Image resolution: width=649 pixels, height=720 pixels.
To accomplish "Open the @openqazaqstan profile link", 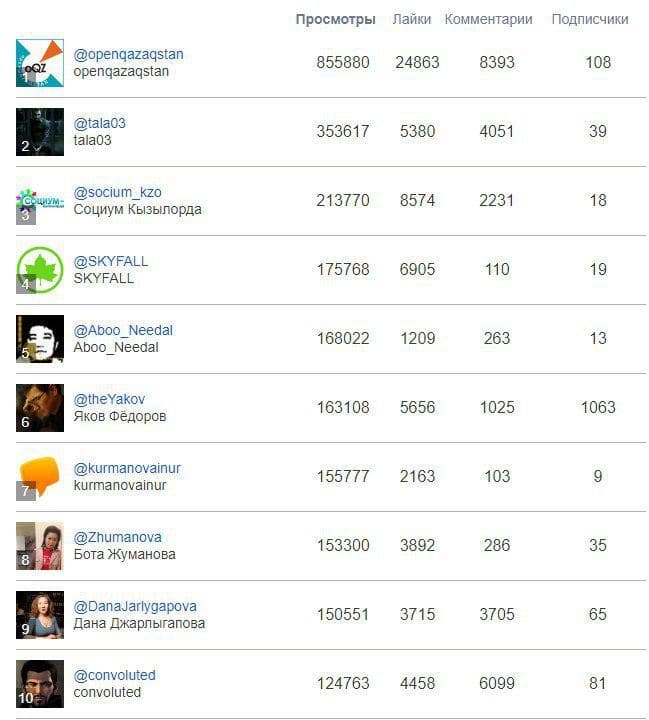I will coord(129,54).
